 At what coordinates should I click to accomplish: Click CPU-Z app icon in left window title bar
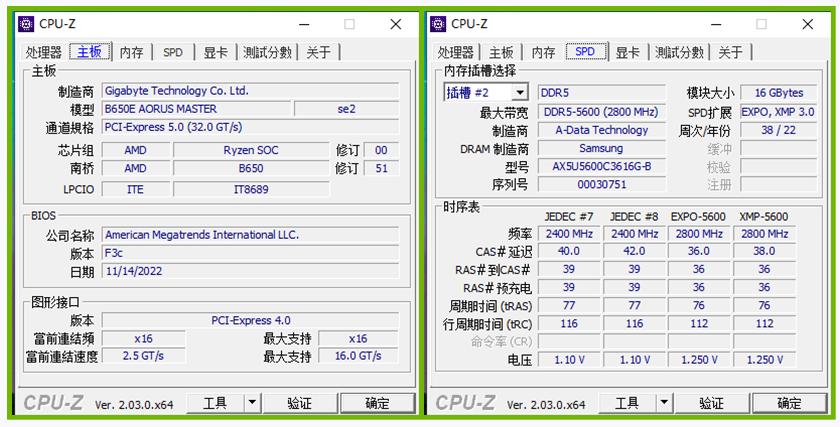[26, 24]
